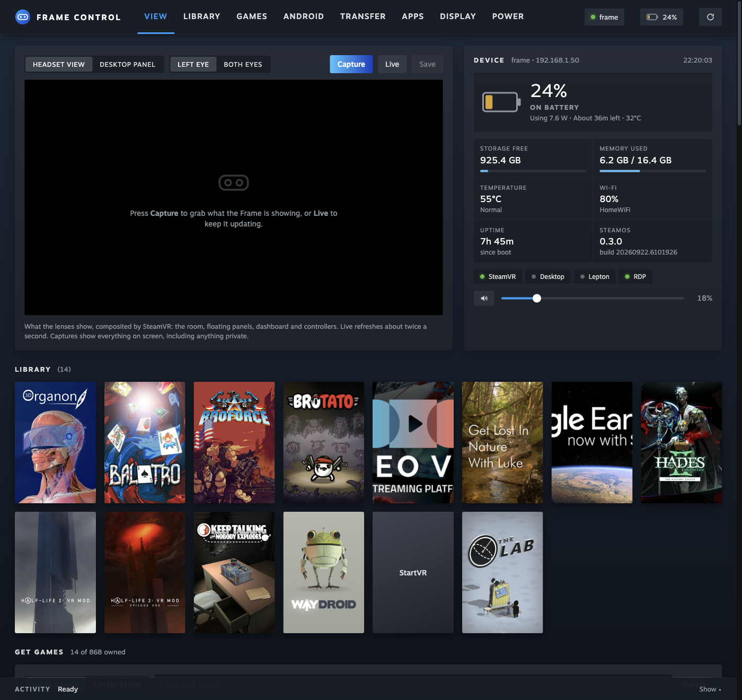This screenshot has height=700, width=742.
Task: Adjust the volume slider handle
Action: pyautogui.click(x=537, y=298)
